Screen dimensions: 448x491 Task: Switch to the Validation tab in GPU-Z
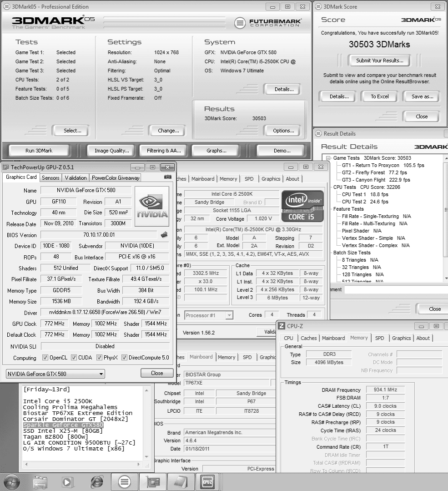point(76,178)
